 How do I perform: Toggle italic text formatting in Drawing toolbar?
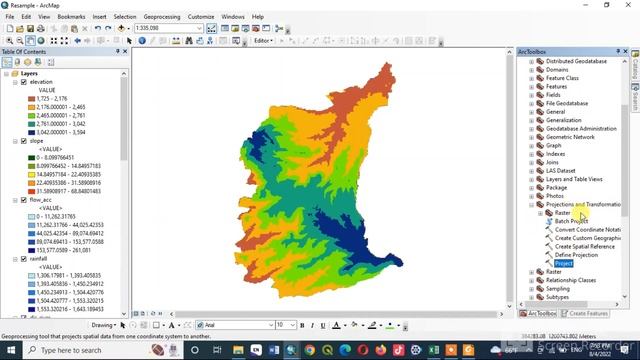point(312,325)
